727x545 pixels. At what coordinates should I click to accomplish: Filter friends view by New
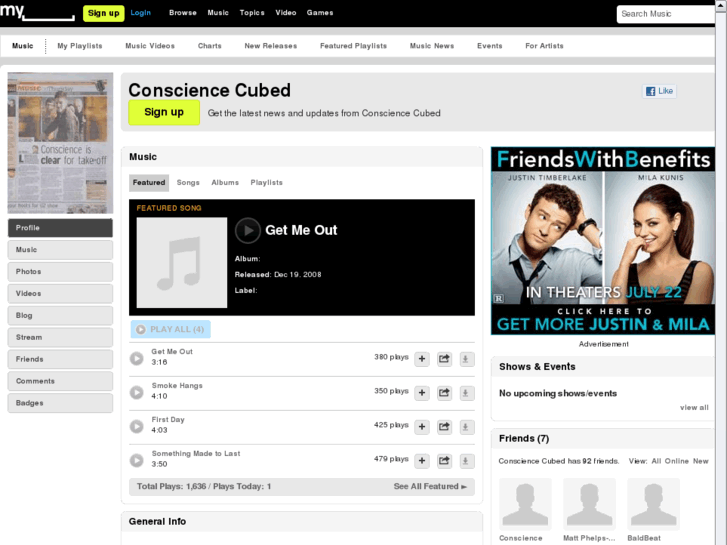point(701,461)
